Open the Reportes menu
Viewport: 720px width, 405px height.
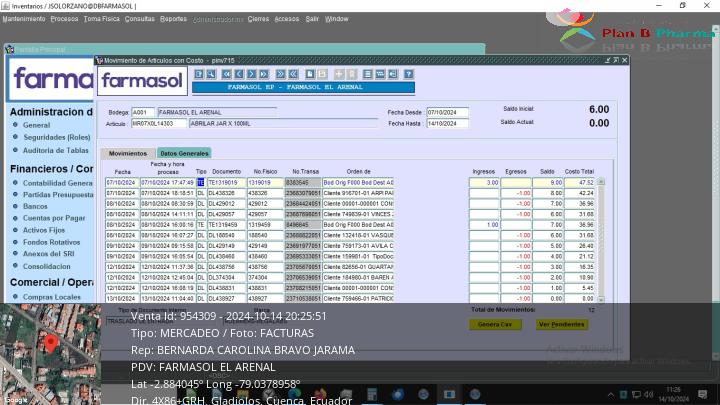click(173, 19)
